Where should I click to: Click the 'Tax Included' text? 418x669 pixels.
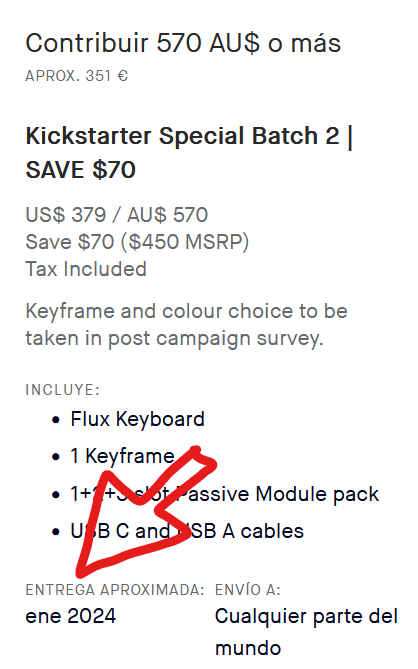pyautogui.click(x=86, y=269)
